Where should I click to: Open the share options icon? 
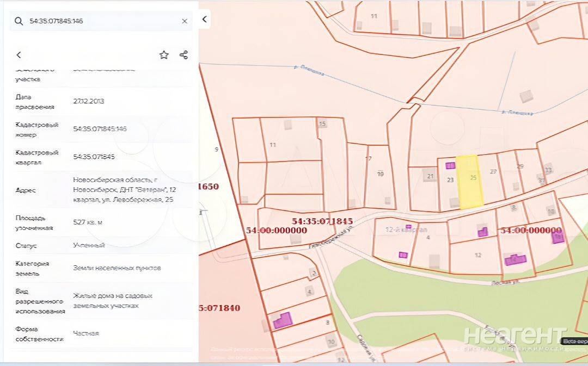183,55
